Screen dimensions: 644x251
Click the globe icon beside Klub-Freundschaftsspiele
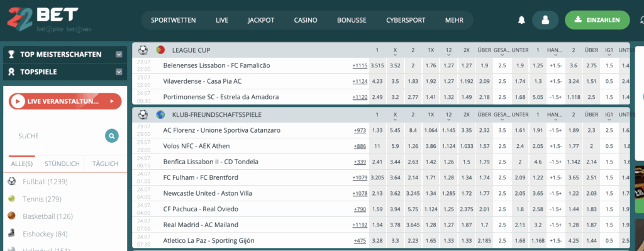(160, 114)
